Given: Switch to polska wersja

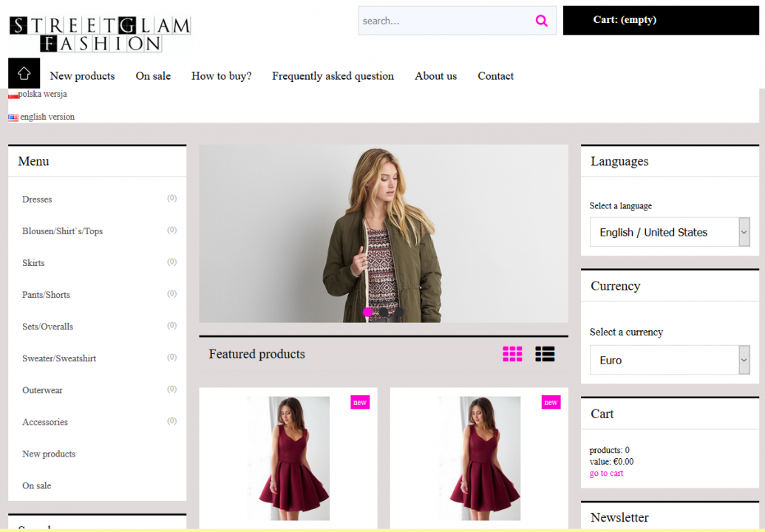Looking at the screenshot, I should (x=42, y=94).
